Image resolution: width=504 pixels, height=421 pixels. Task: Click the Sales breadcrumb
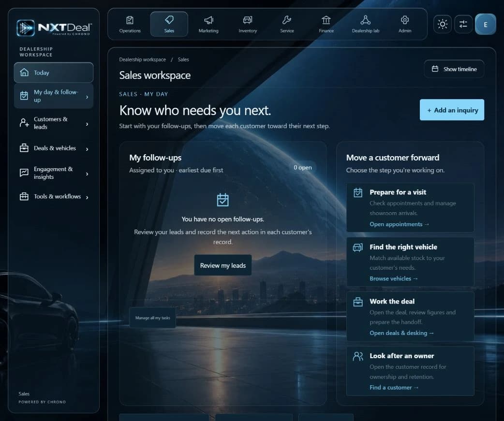click(x=183, y=59)
